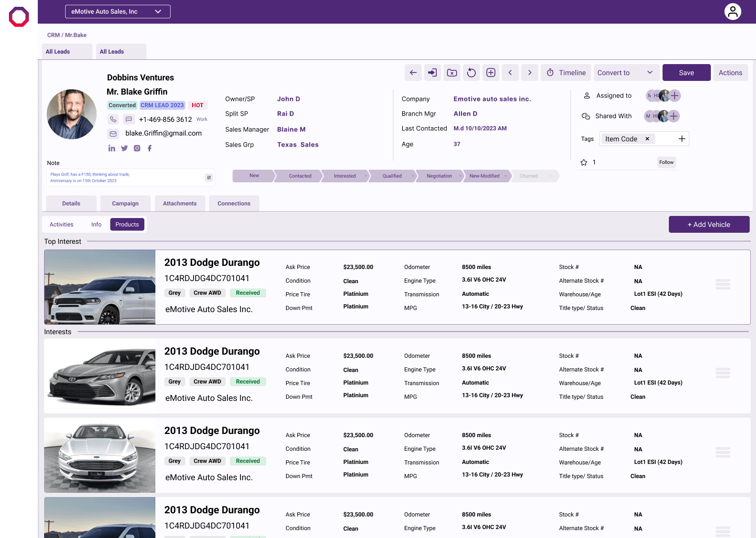Screen dimensions: 756x538
Task: Open the white Ford sedan vehicle photo
Action: coord(100,455)
